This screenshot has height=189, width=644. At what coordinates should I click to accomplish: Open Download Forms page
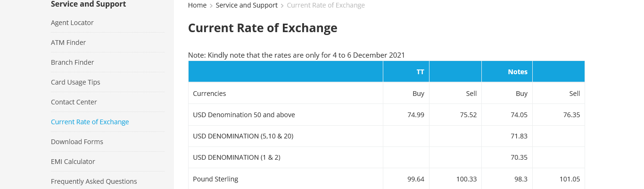tap(77, 142)
